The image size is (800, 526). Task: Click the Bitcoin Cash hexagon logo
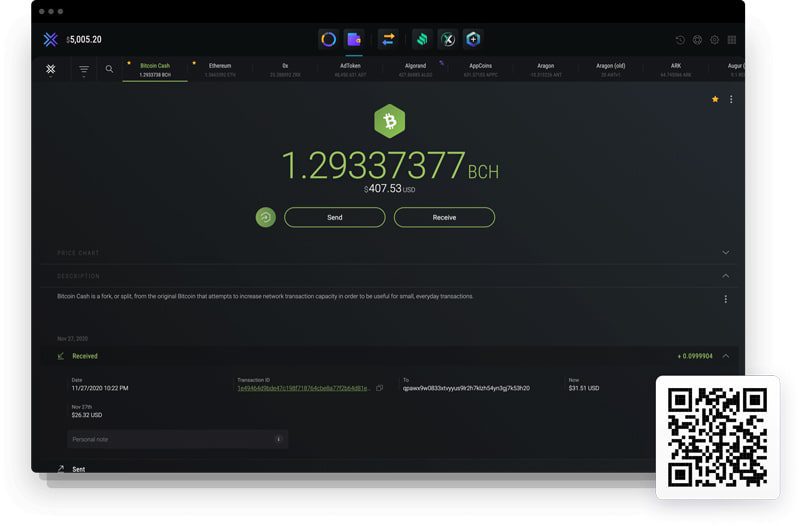coord(390,121)
